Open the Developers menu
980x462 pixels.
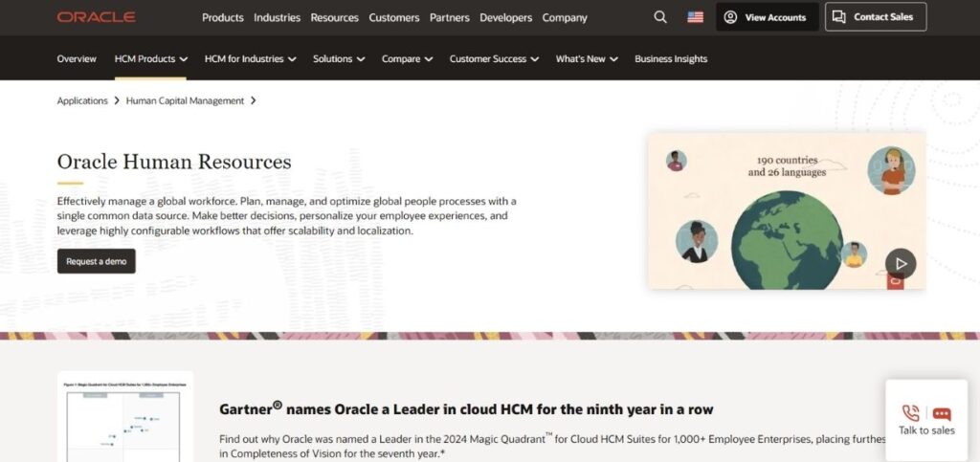click(x=505, y=17)
